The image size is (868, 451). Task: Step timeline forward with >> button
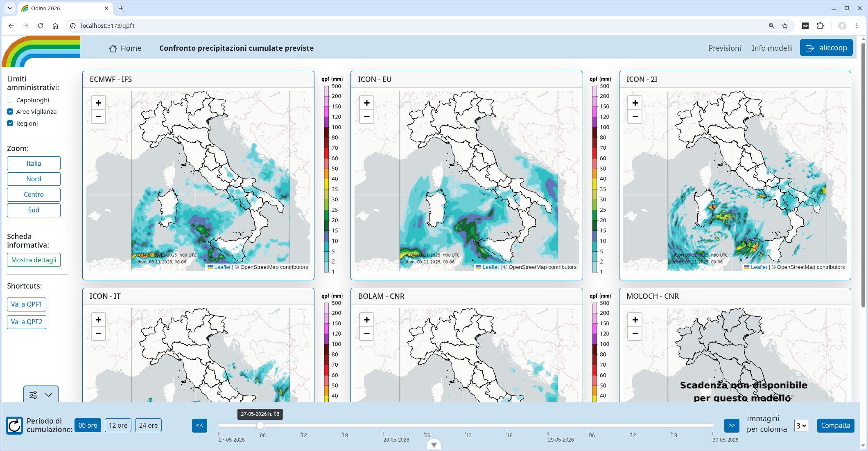732,426
